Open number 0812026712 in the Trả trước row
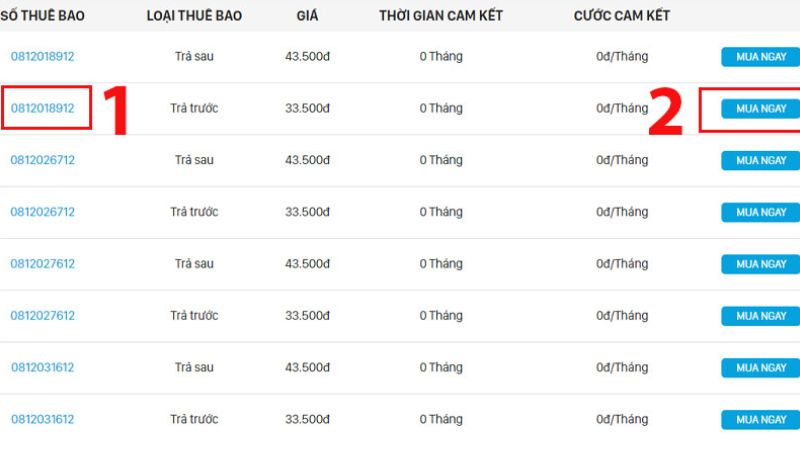 tap(42, 212)
